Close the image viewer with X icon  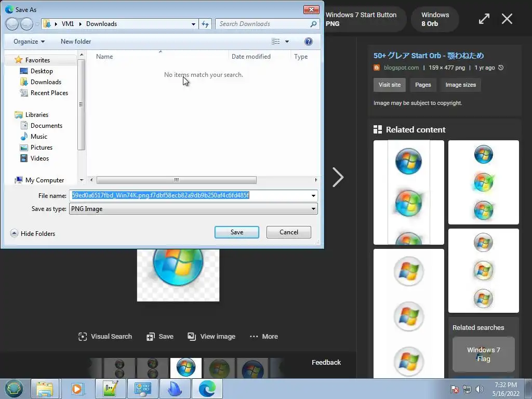click(x=507, y=19)
